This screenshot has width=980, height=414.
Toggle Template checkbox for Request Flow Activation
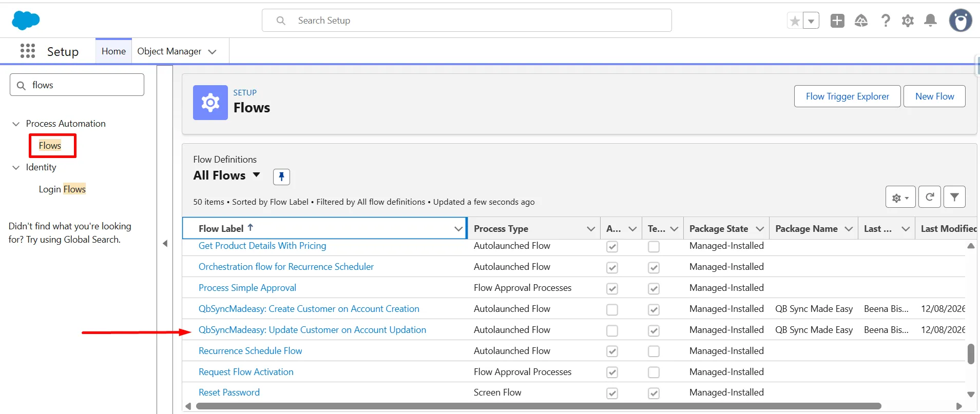654,372
